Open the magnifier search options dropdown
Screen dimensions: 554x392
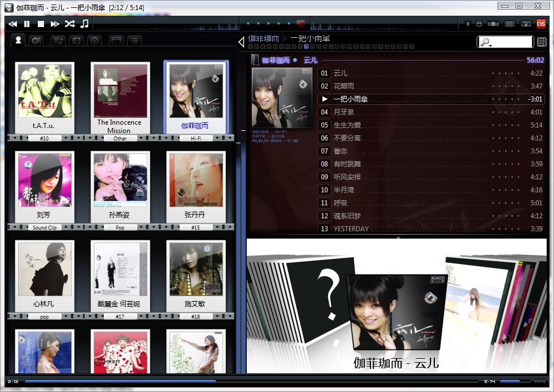486,42
